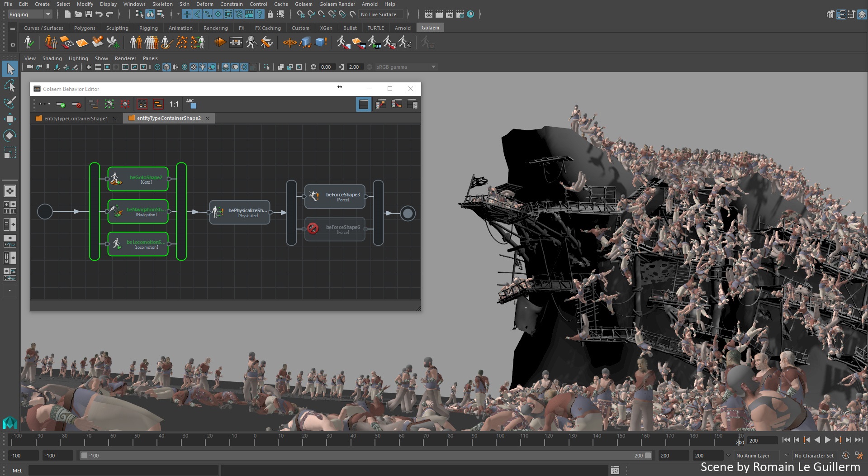The image size is (868, 476).
Task: Click the Play forward button
Action: [x=827, y=440]
